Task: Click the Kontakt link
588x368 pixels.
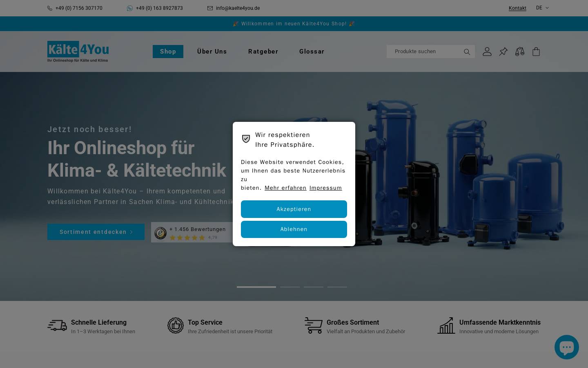Action: (x=517, y=8)
